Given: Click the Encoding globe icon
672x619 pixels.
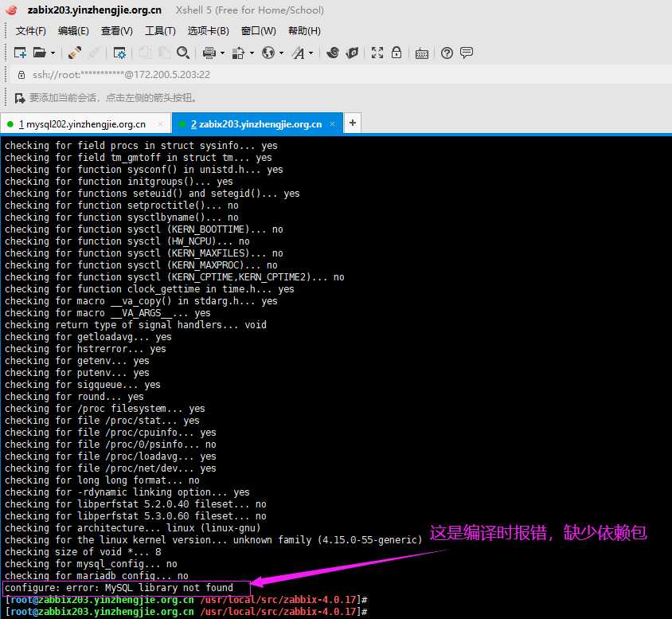Looking at the screenshot, I should pyautogui.click(x=268, y=53).
